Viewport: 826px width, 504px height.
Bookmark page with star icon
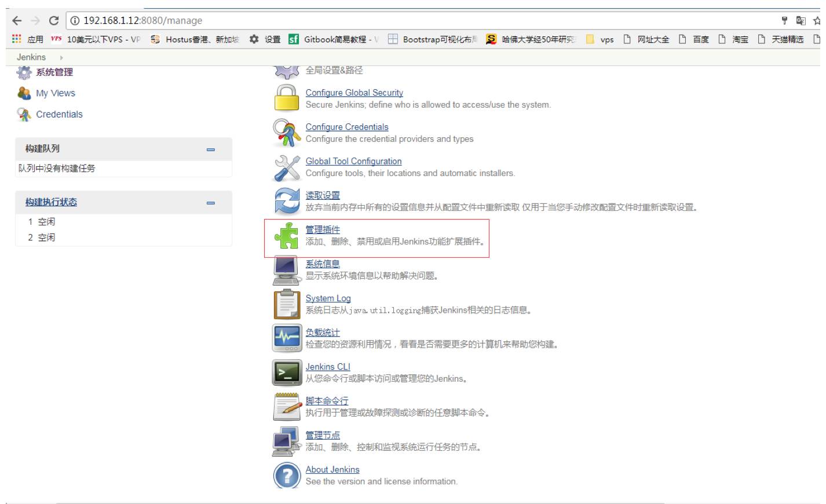[817, 21]
